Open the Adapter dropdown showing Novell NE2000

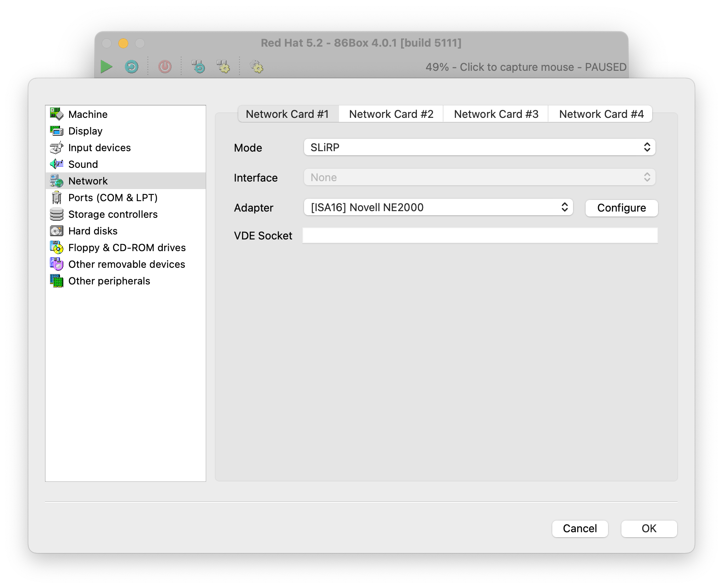[438, 207]
